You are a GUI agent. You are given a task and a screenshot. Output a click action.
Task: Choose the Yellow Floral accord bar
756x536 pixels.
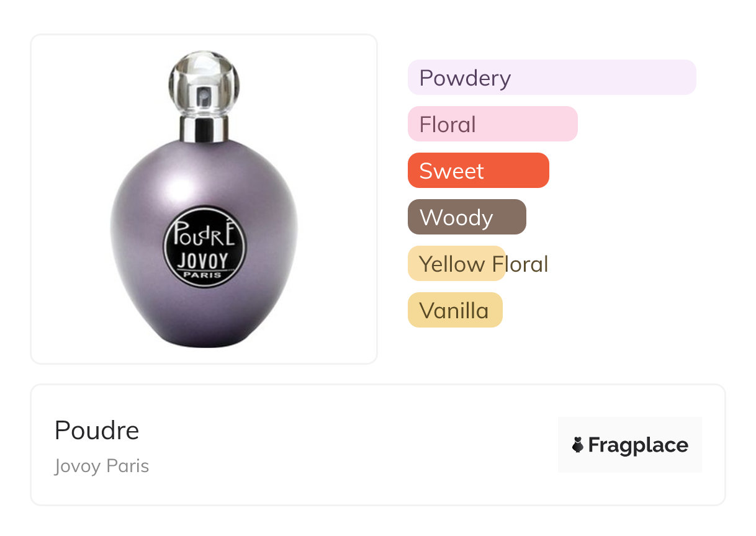pyautogui.click(x=456, y=264)
